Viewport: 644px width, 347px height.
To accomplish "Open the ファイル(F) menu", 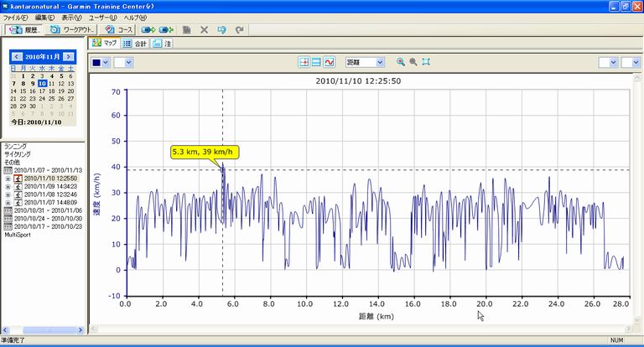I will point(15,18).
